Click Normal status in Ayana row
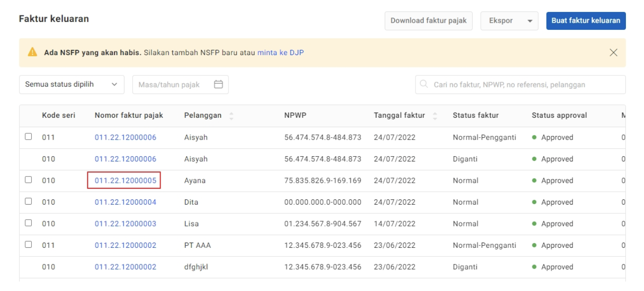 (x=465, y=181)
